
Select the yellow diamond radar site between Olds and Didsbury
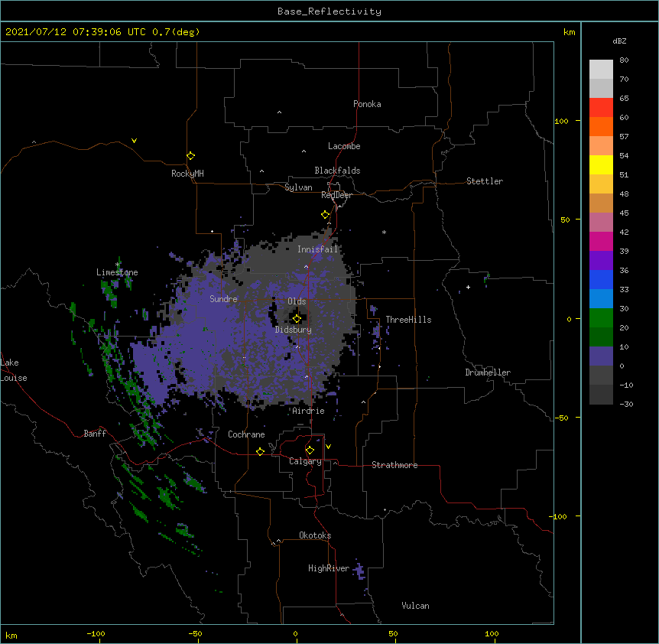[297, 319]
